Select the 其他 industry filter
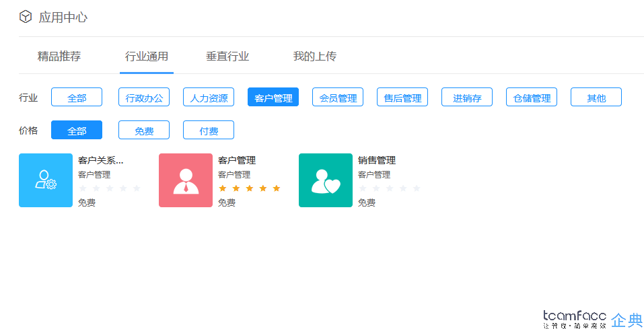 (596, 98)
